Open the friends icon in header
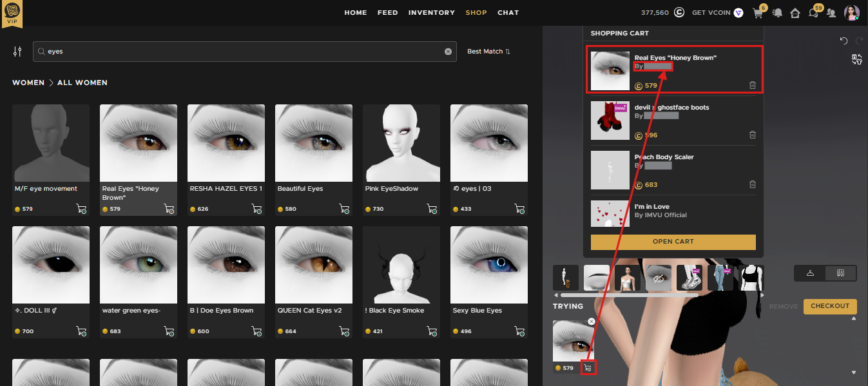Screen dimensions: 868x386 831,13
